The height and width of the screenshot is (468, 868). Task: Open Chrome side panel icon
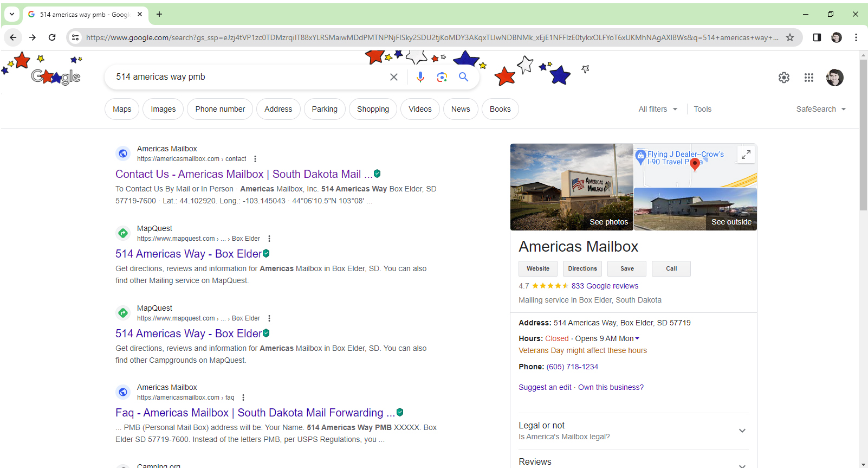817,37
